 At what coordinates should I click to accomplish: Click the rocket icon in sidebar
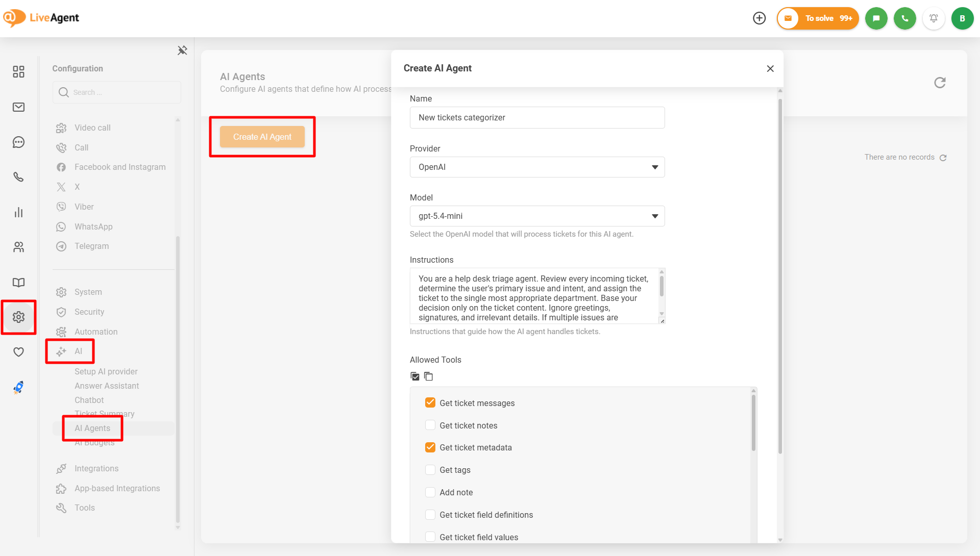[18, 387]
